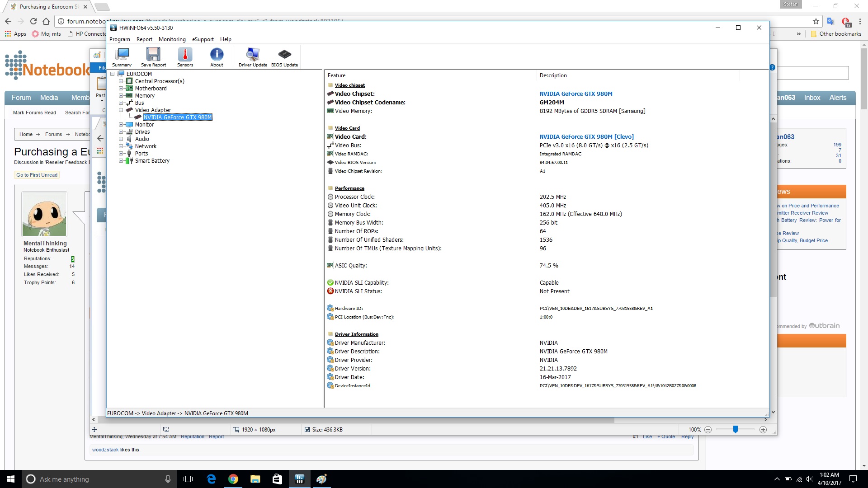Open the Summary toolbar icon in HWiNFO64
The height and width of the screenshot is (488, 868).
point(122,57)
